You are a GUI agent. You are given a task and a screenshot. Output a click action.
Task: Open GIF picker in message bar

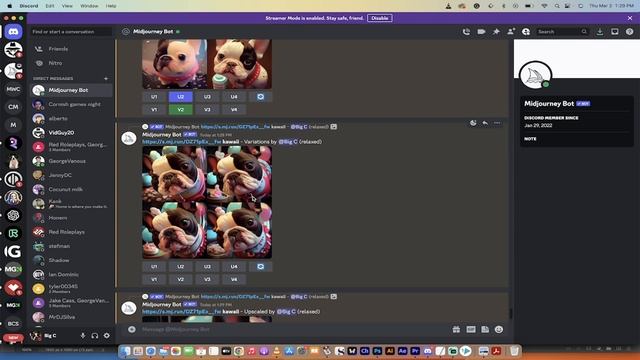471,329
